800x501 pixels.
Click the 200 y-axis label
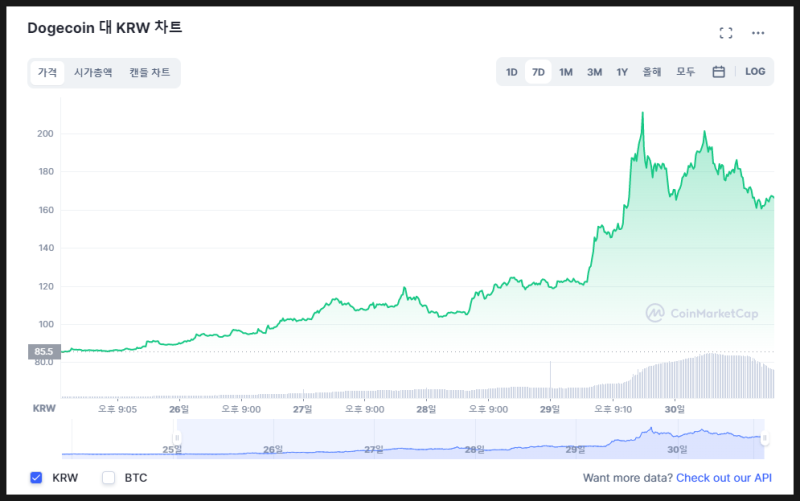coord(45,134)
